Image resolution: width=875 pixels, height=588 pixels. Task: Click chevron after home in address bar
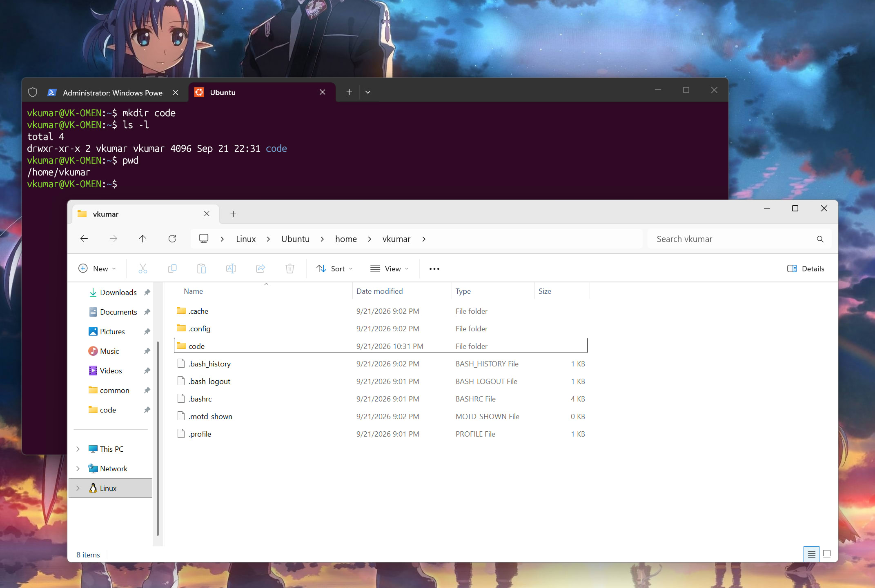(x=370, y=239)
